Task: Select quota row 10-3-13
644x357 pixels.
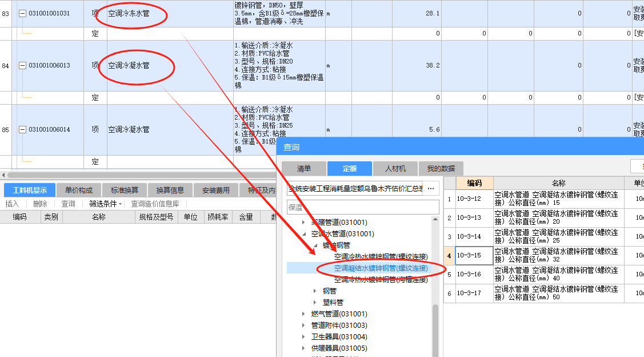Action: pos(544,218)
